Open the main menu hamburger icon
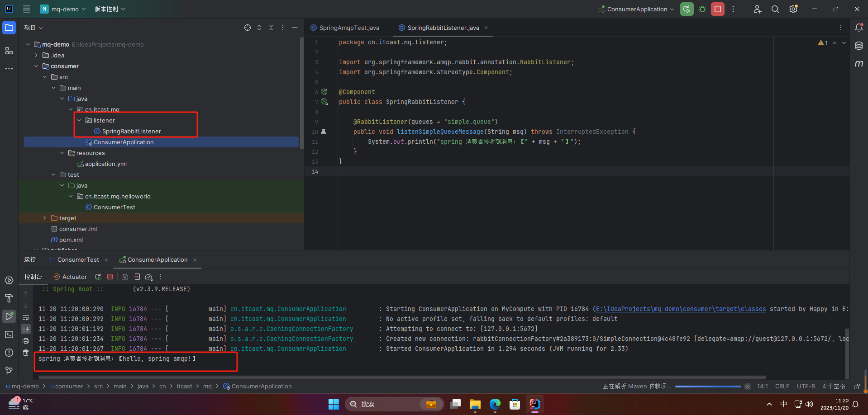Viewport: 868px width, 415px height. (x=27, y=9)
